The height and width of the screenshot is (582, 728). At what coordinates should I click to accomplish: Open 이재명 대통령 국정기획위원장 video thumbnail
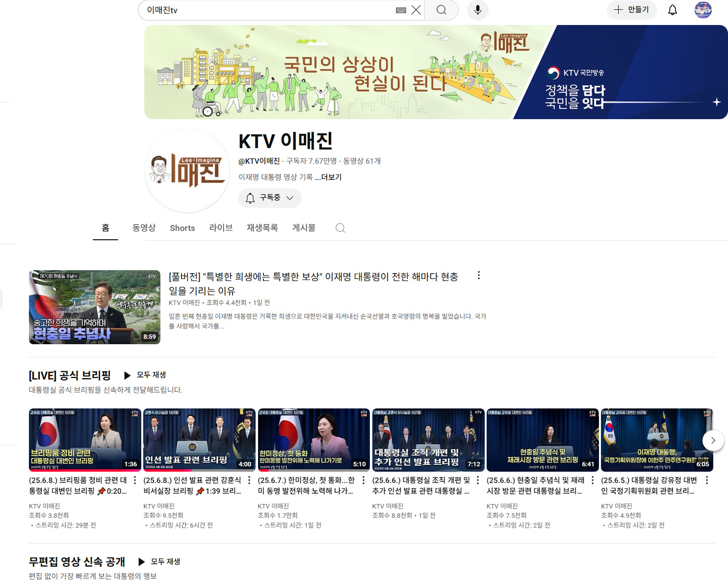coord(657,440)
